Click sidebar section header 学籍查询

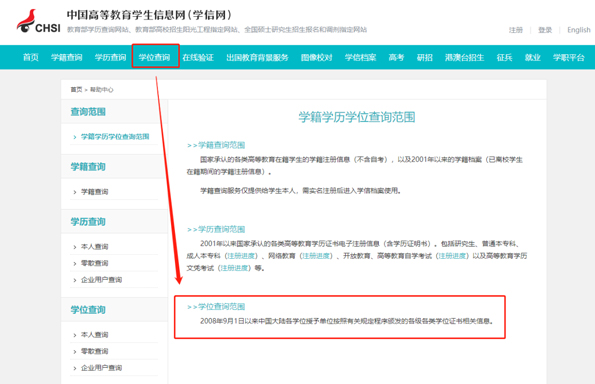[88, 167]
